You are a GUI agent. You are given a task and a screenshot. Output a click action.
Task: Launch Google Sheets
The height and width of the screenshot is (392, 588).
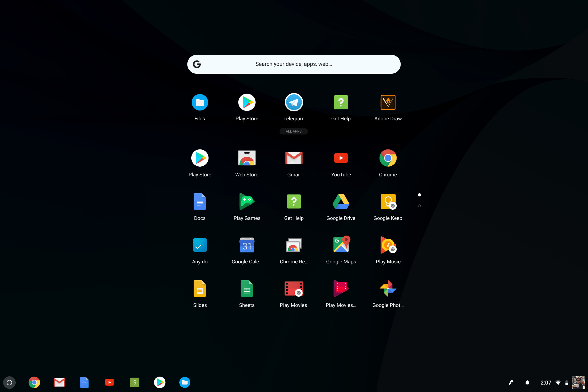tap(247, 289)
